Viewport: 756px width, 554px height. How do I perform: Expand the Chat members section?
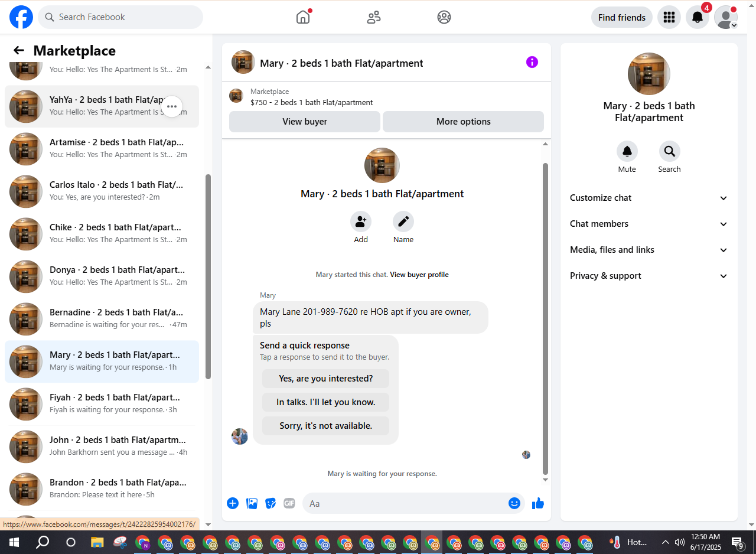pos(649,224)
